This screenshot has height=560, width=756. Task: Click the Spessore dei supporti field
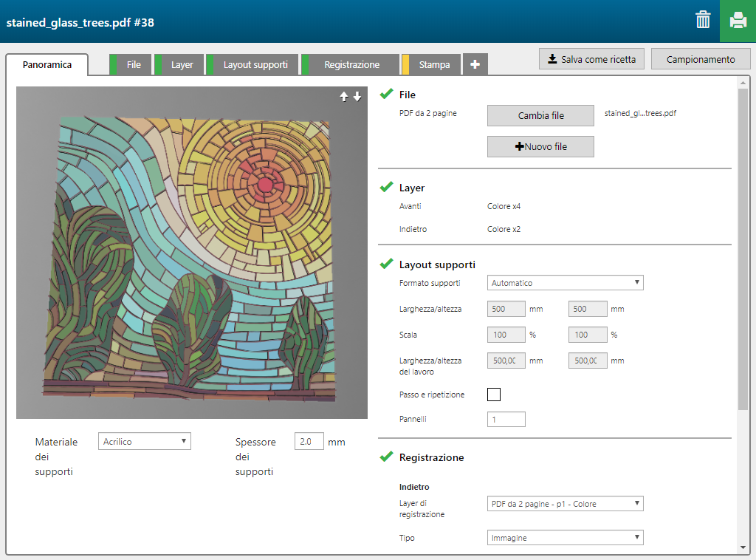click(309, 442)
